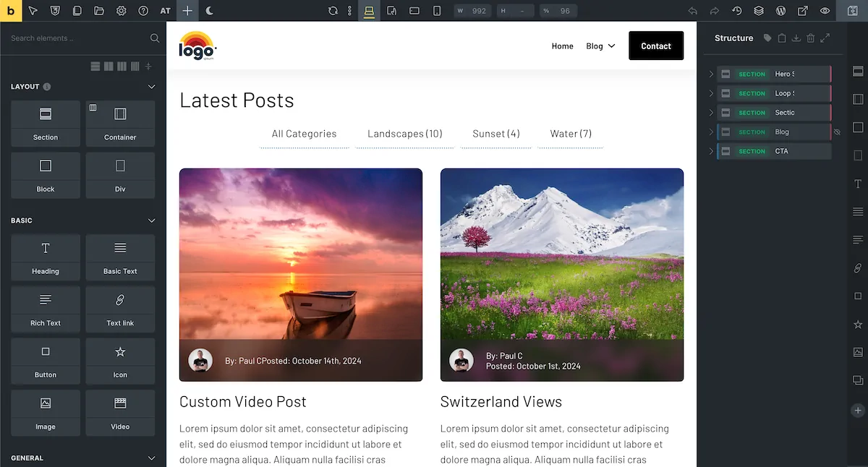This screenshot has height=467, width=868.
Task: Add a Container element
Action: [120, 124]
